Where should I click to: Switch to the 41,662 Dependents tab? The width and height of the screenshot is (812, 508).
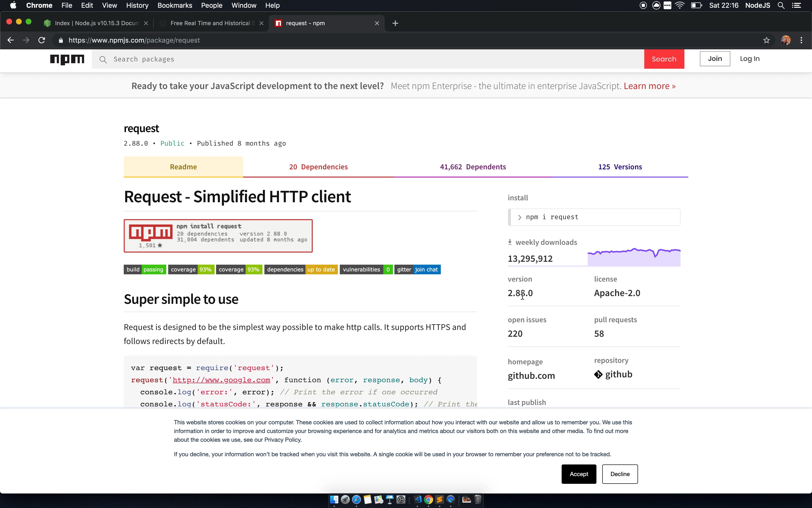(473, 167)
